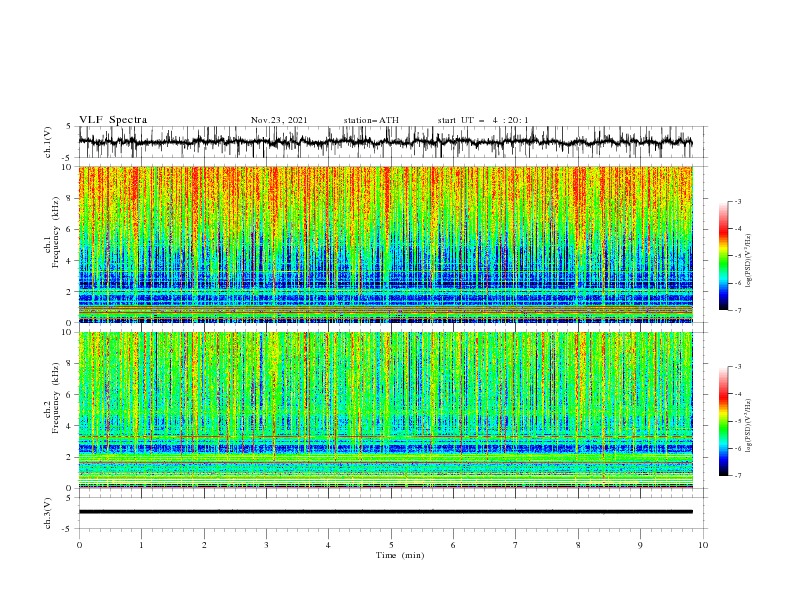This screenshot has width=792, height=612.
Task: Click the ch.1 spectrogram plot
Action: click(x=385, y=244)
